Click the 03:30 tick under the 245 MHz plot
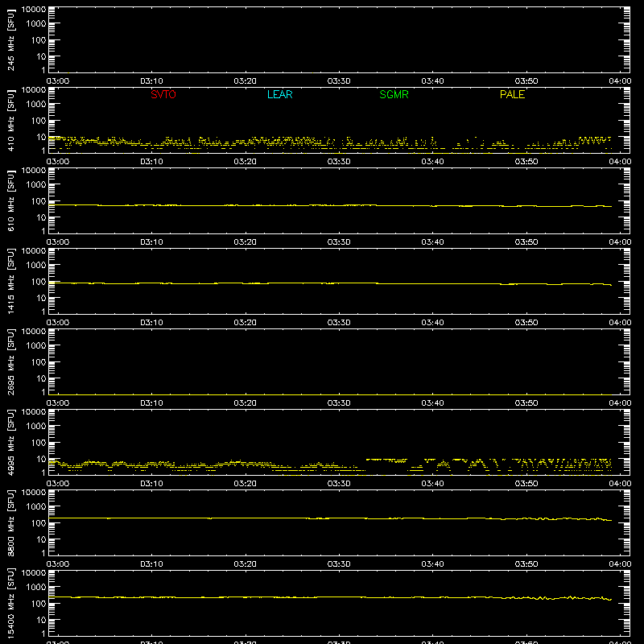This screenshot has height=644, width=644. coord(339,81)
